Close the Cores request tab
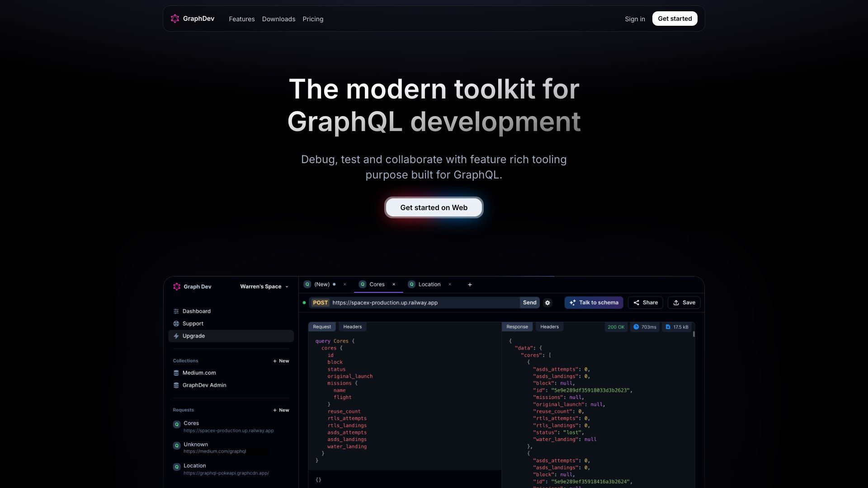Image resolution: width=868 pixels, height=488 pixels. (394, 284)
